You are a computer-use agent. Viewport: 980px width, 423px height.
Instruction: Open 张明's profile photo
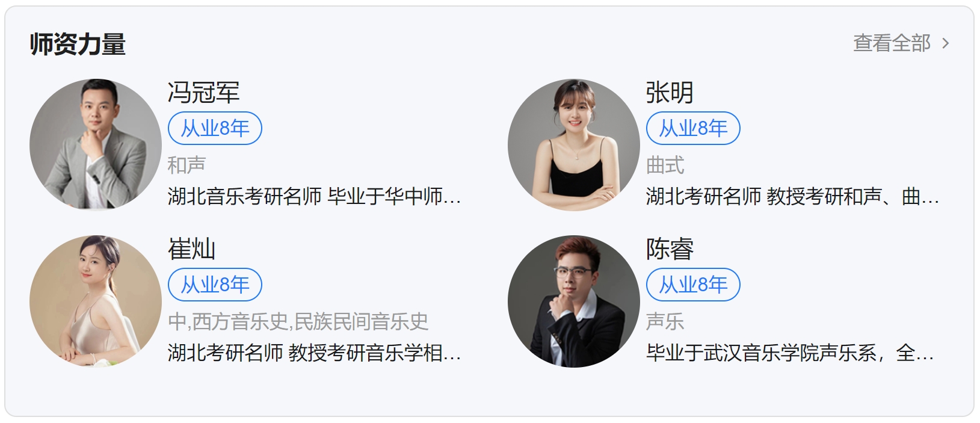point(574,145)
